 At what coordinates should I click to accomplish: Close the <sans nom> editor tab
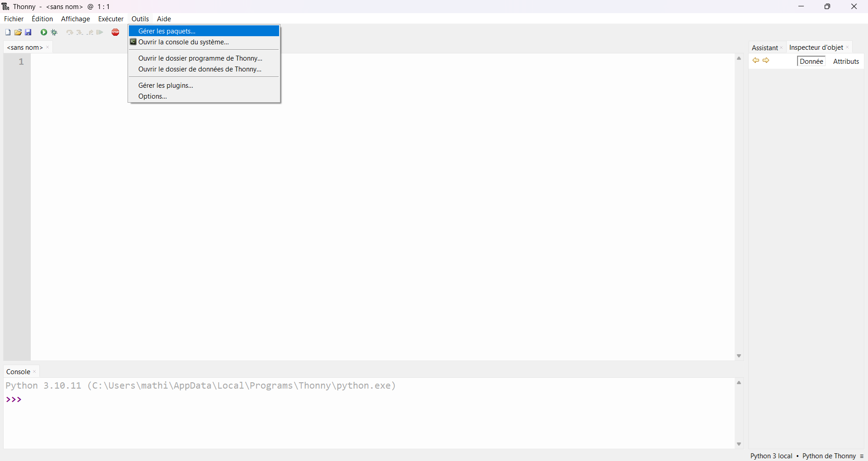pos(48,48)
